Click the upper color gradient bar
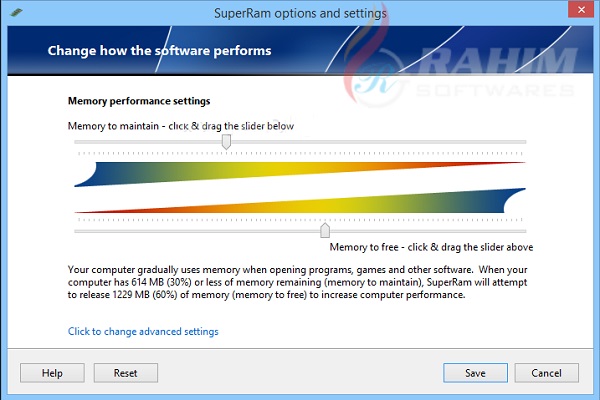 coord(300,173)
